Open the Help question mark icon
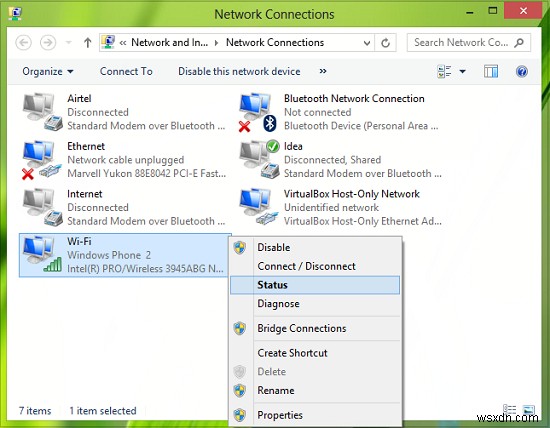The width and height of the screenshot is (550, 428). coord(522,72)
